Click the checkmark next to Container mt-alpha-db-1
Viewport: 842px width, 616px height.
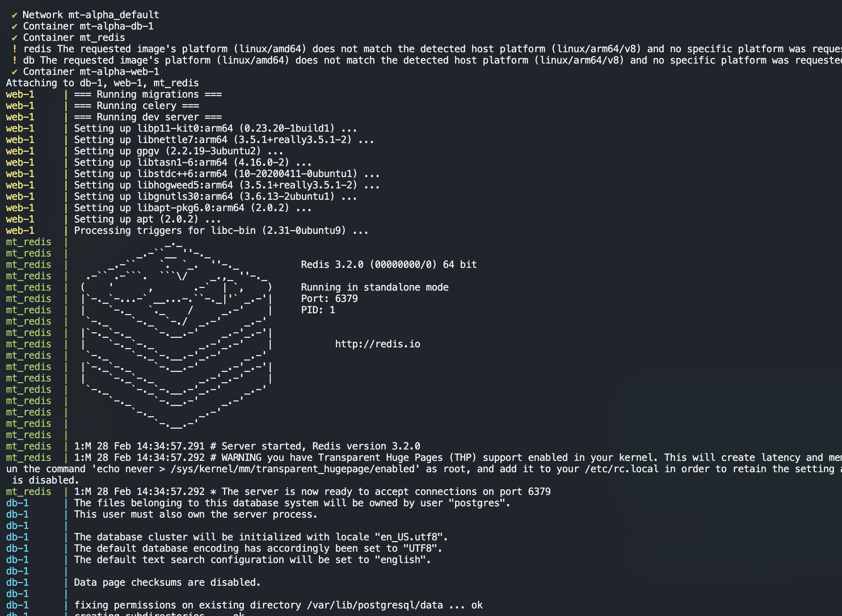[x=14, y=27]
